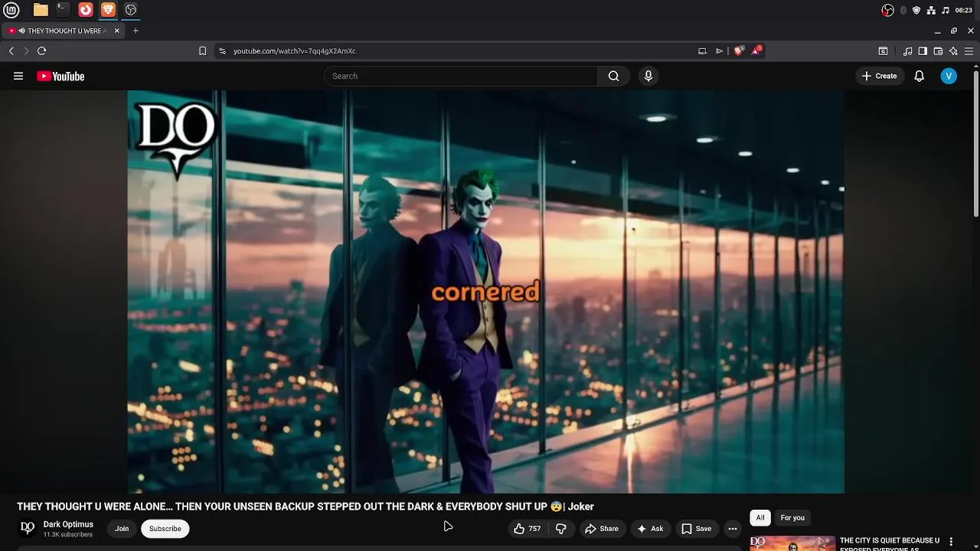This screenshot has height=551, width=980.
Task: Go forward one page in the browser
Action: point(26,51)
